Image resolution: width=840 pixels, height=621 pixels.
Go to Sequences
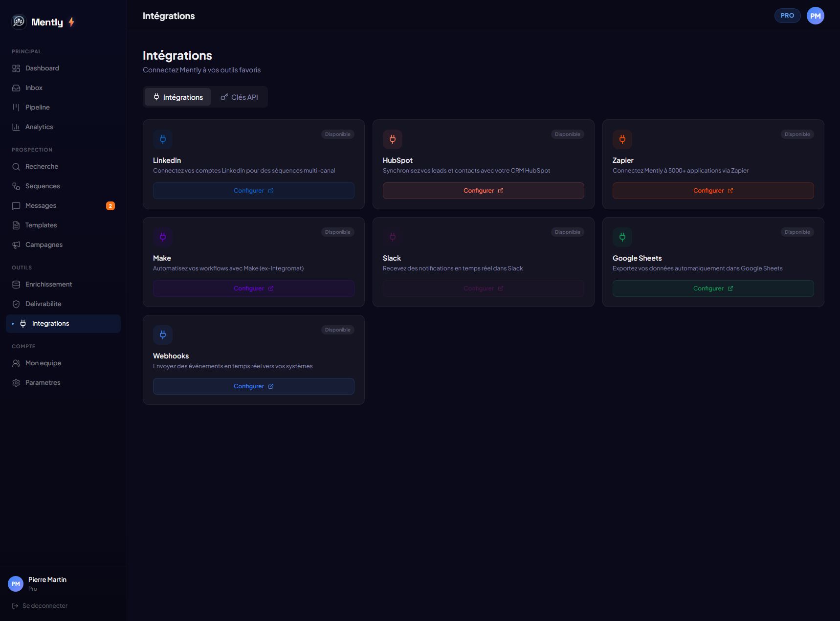click(x=63, y=186)
